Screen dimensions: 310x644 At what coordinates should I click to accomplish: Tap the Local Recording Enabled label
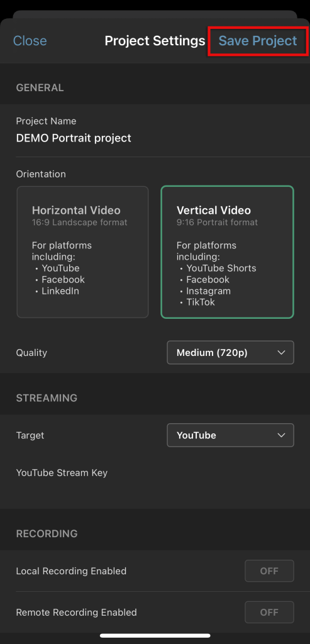point(71,571)
